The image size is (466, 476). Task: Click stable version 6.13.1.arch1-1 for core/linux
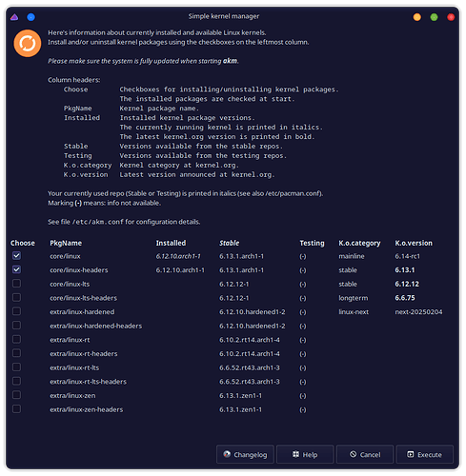[241, 256]
